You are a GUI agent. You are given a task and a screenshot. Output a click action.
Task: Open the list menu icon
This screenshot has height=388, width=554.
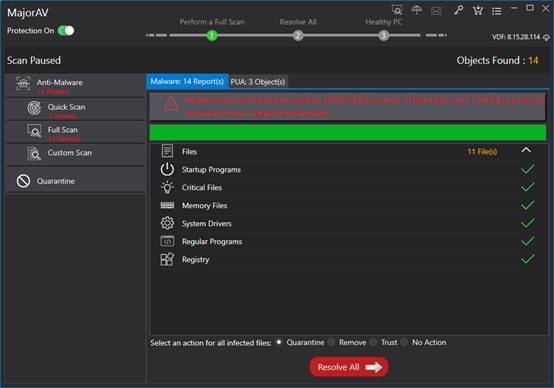click(497, 11)
